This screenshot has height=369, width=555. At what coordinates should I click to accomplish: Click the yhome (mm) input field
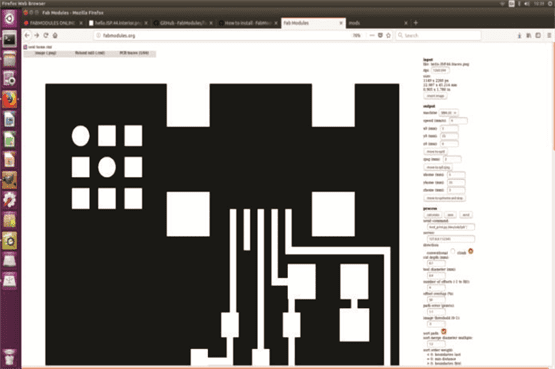click(456, 183)
